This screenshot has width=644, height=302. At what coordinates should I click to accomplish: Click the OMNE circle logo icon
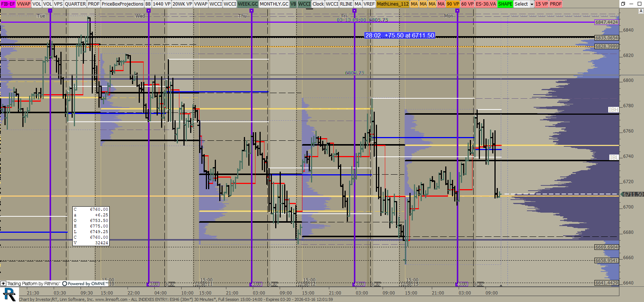pyautogui.click(x=65, y=284)
